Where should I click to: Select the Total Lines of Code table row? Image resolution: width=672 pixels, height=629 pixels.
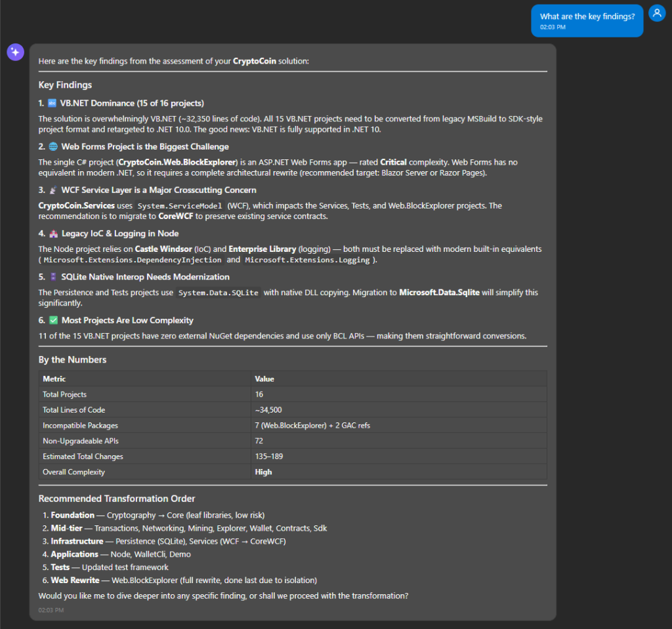[x=293, y=410]
